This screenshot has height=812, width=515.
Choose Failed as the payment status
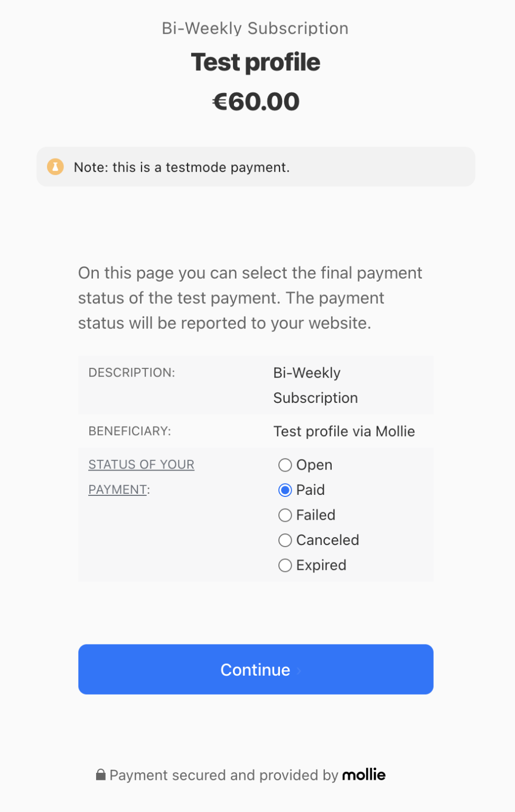(x=285, y=515)
